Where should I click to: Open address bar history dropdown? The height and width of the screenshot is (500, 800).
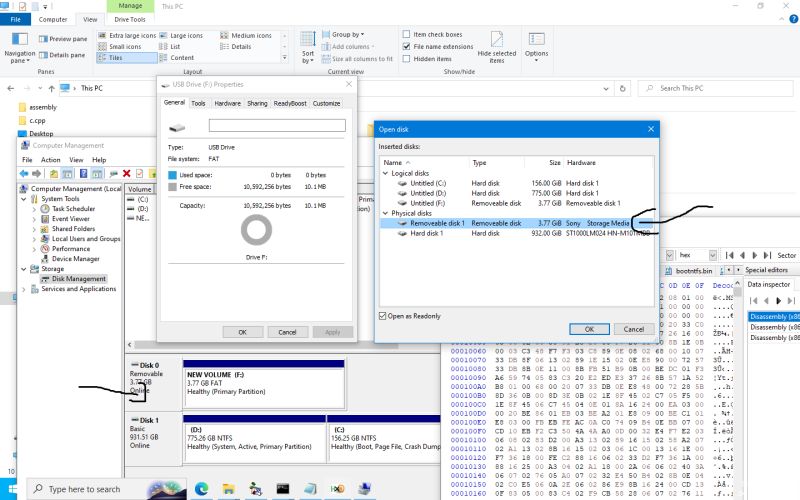[x=606, y=88]
